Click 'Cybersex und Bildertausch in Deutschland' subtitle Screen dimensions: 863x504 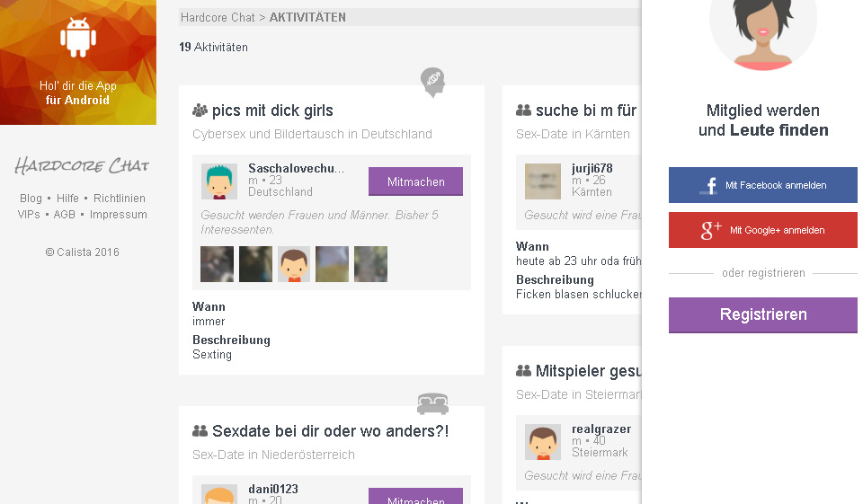[312, 134]
